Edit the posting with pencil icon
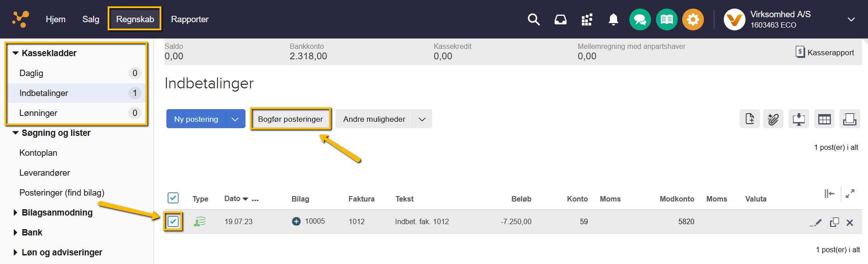The height and width of the screenshot is (264, 868). click(816, 222)
